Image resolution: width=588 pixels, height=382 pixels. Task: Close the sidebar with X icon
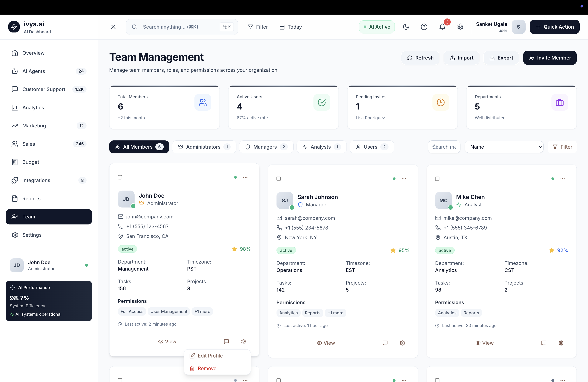pyautogui.click(x=113, y=27)
